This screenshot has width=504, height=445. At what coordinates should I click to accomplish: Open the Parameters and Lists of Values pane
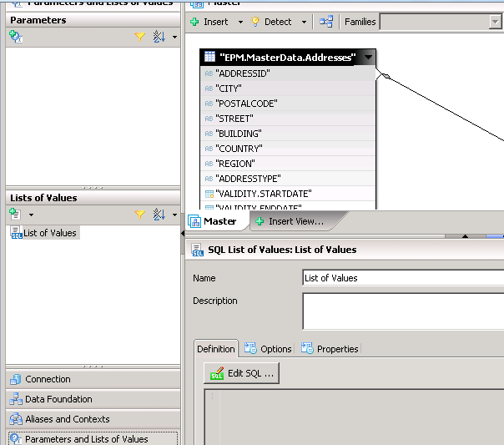click(93, 438)
